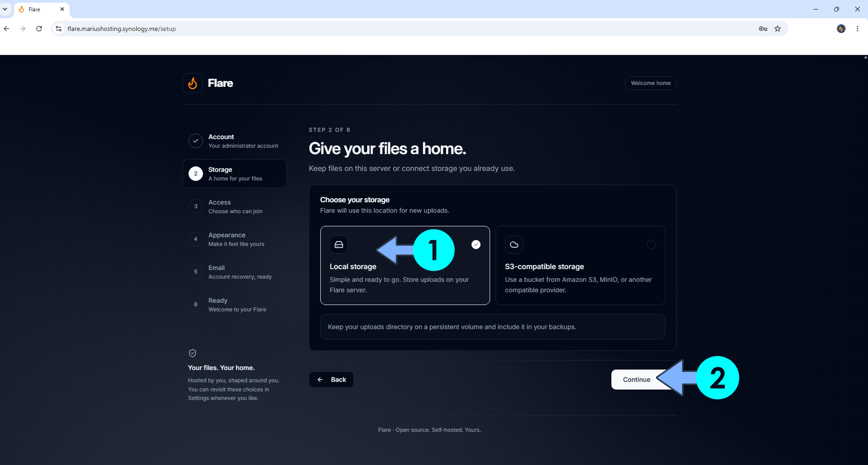Viewport: 868px width, 465px height.
Task: Open the password manager key icon
Action: tap(763, 29)
